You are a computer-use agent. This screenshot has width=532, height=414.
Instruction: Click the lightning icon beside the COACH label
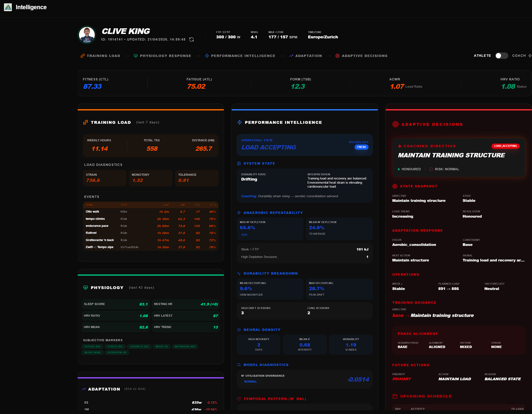530,55
